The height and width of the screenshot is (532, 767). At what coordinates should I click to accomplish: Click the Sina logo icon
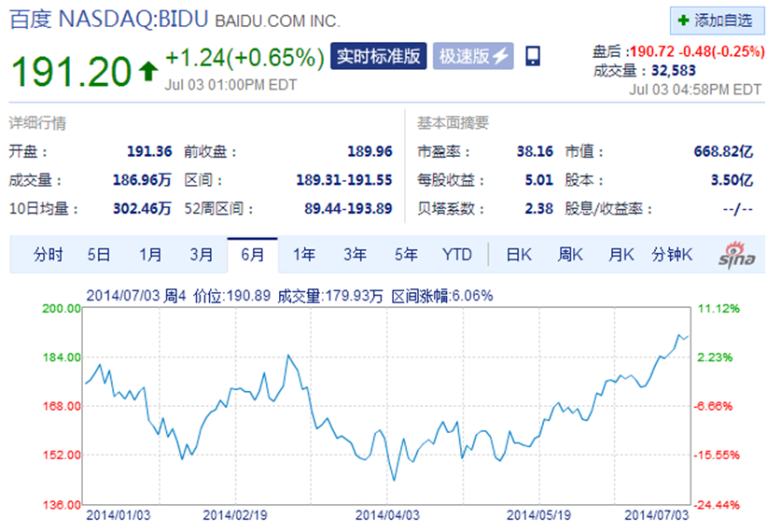pyautogui.click(x=736, y=255)
